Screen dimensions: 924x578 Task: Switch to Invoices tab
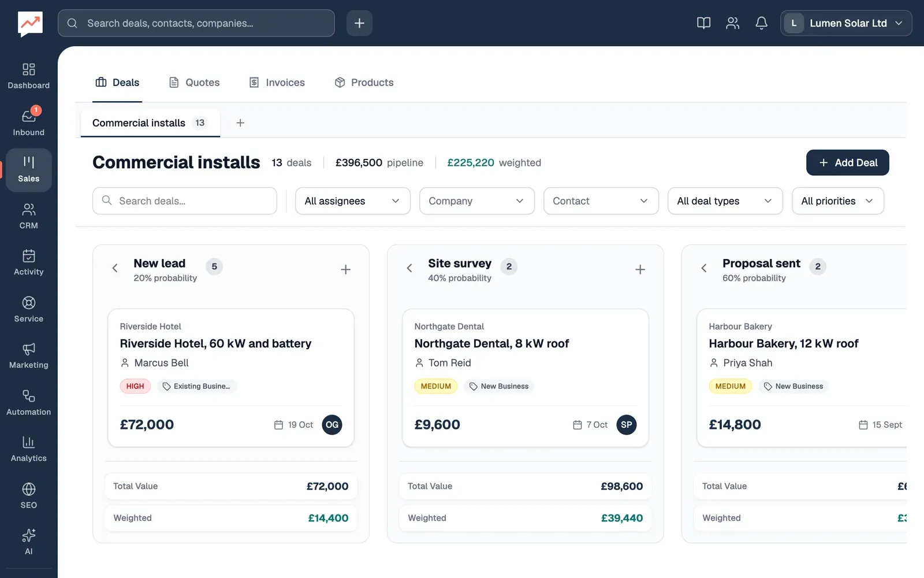tap(277, 83)
